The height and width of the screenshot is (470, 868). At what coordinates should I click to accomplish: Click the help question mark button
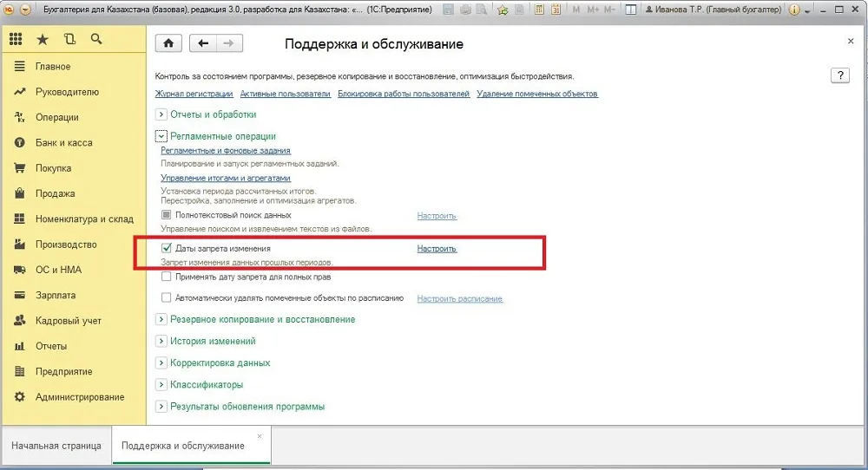[840, 75]
